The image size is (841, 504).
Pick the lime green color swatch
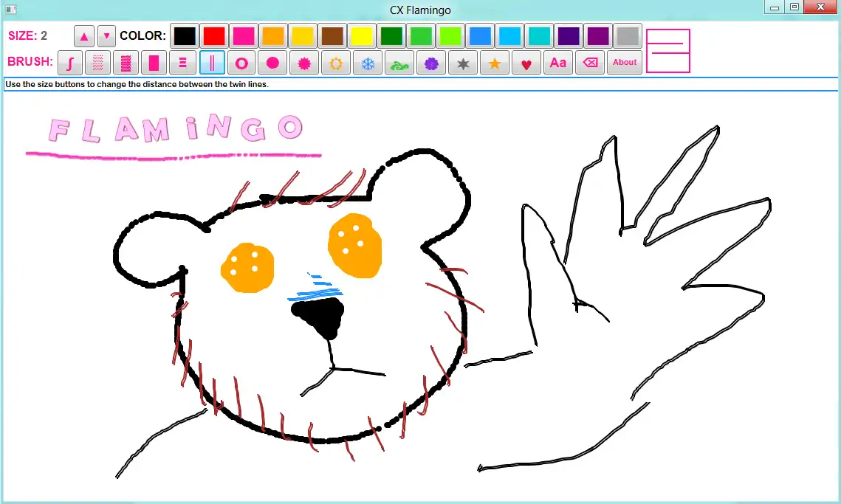tap(450, 36)
